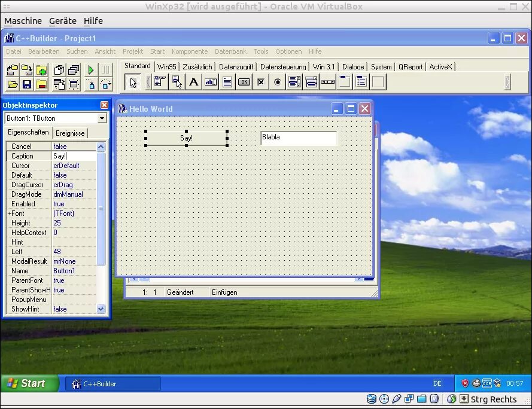
Task: Pick the MainMenu component in palette
Action: [159, 82]
